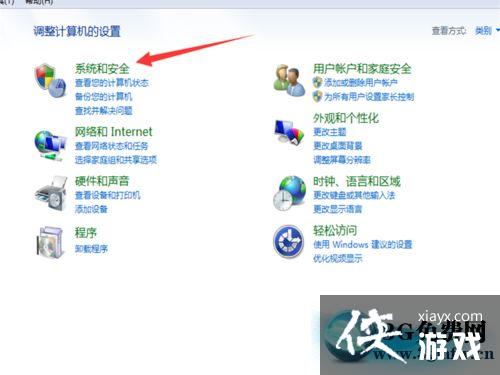Click 备份您的计算机 link
This screenshot has height=375, width=500.
(x=104, y=97)
